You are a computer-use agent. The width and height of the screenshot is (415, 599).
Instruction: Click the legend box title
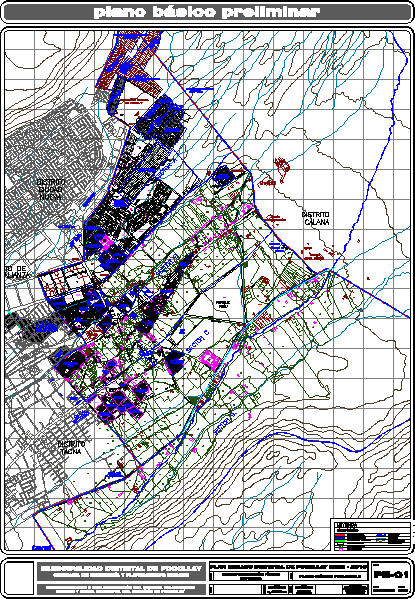(x=346, y=525)
